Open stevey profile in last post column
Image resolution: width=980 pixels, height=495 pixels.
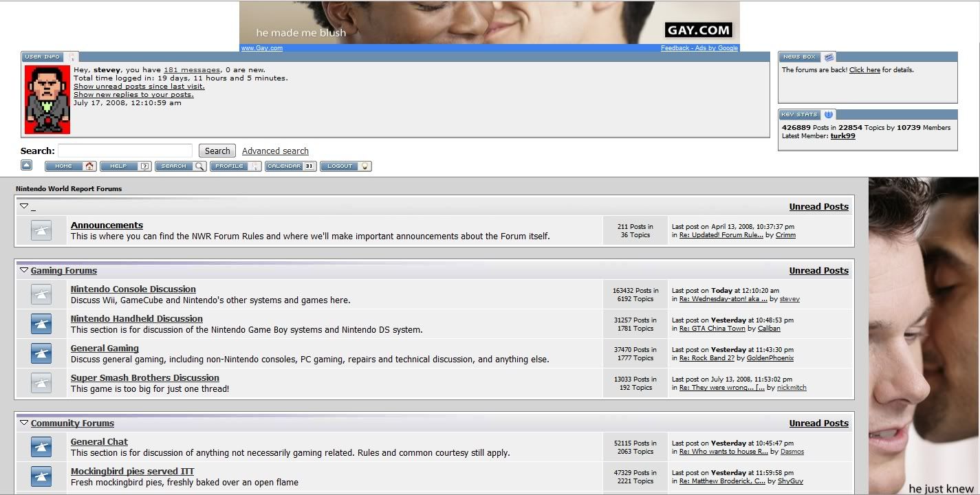click(790, 299)
